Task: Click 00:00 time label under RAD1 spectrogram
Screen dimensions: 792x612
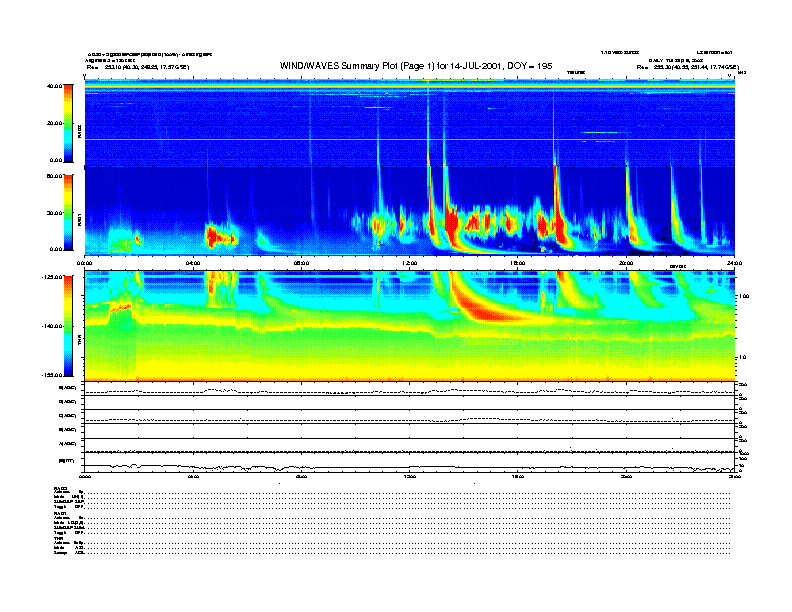Action: (84, 263)
